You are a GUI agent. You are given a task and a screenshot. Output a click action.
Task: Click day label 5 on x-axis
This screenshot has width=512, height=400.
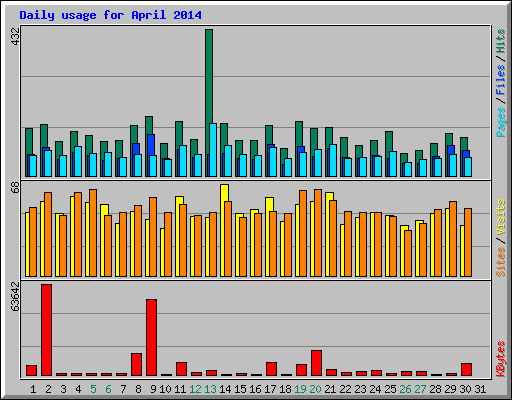(93, 389)
